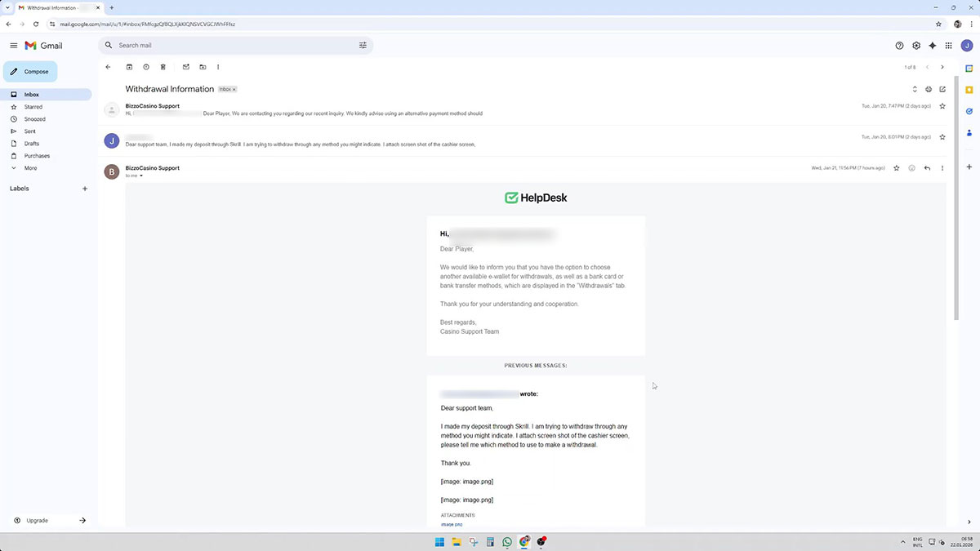Star the Jan 20, 7:47 PM message
The image size is (980, 551).
(x=942, y=106)
